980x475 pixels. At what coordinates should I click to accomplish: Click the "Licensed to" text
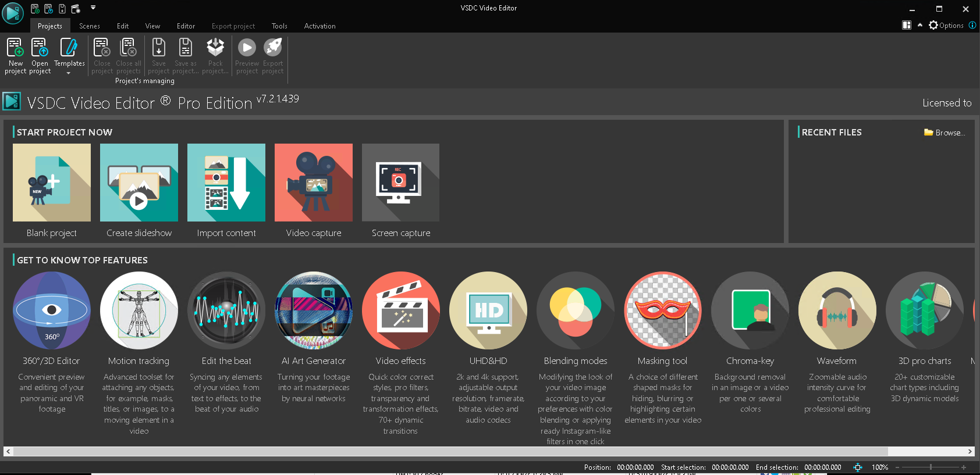pyautogui.click(x=947, y=103)
